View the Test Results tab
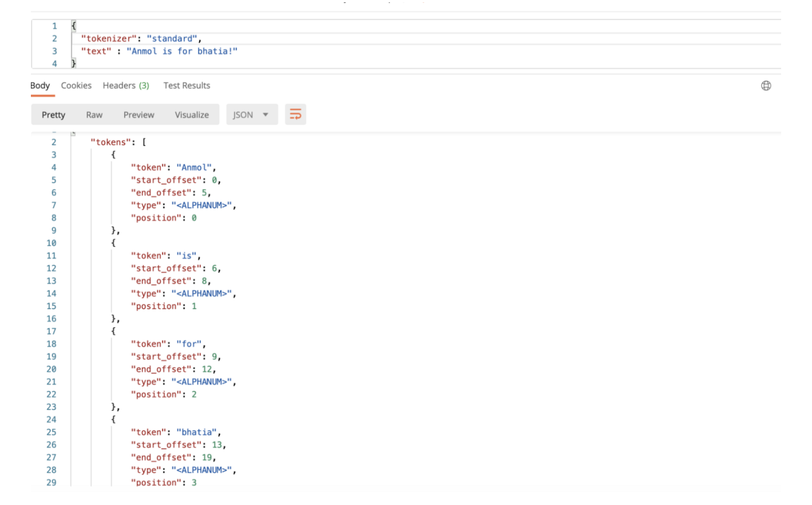Image resolution: width=812 pixels, height=505 pixels. click(186, 85)
